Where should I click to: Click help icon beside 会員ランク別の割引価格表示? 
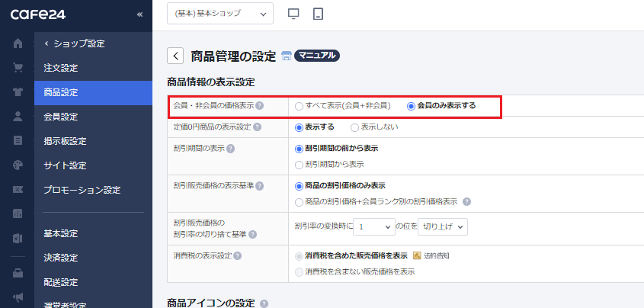pos(466,201)
